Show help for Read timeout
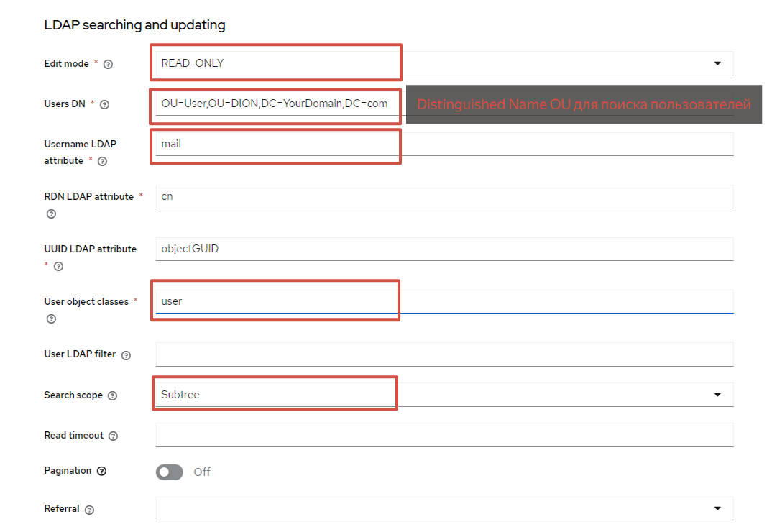Screen dimensions: 772x532 (x=114, y=436)
